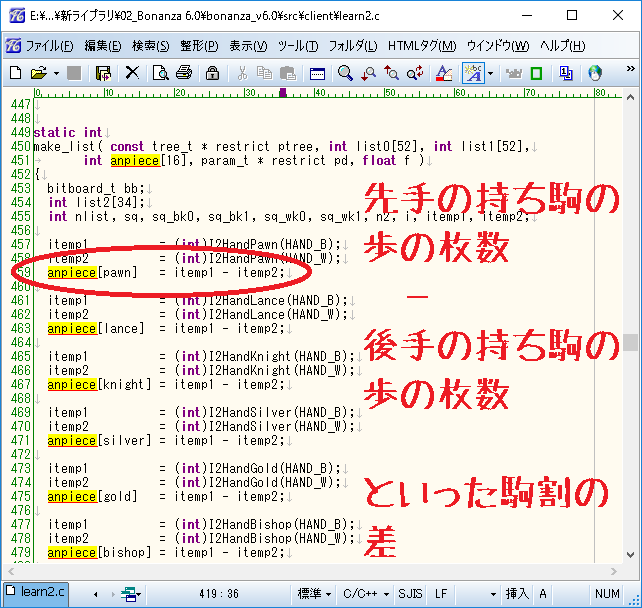Open print preview icon
This screenshot has width=642, height=608.
pyautogui.click(x=160, y=73)
